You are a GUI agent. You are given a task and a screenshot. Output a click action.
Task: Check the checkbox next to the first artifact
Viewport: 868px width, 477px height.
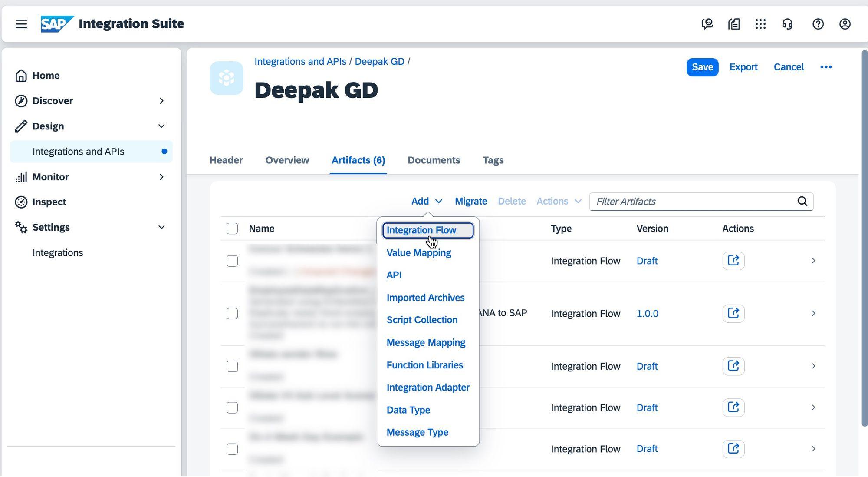(232, 261)
